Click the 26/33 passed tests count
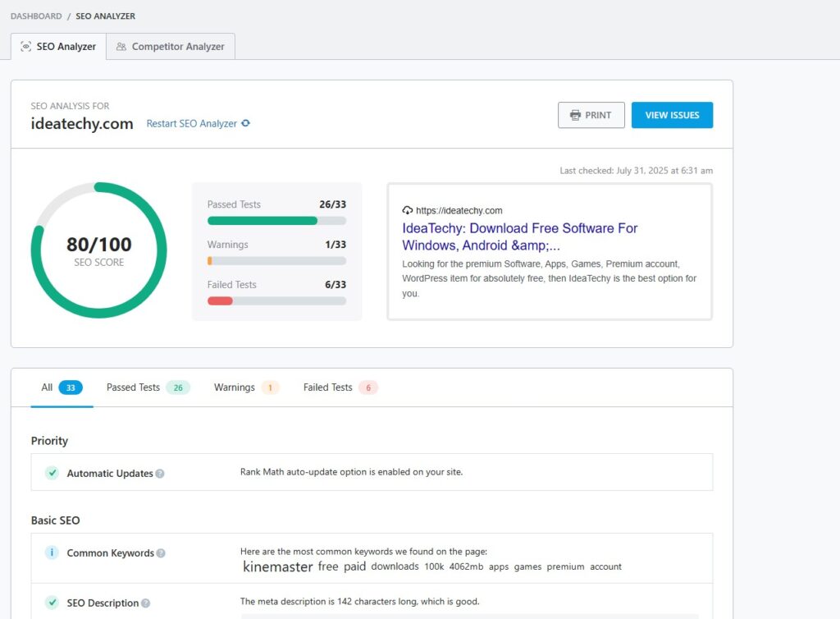The image size is (840, 619). click(333, 204)
